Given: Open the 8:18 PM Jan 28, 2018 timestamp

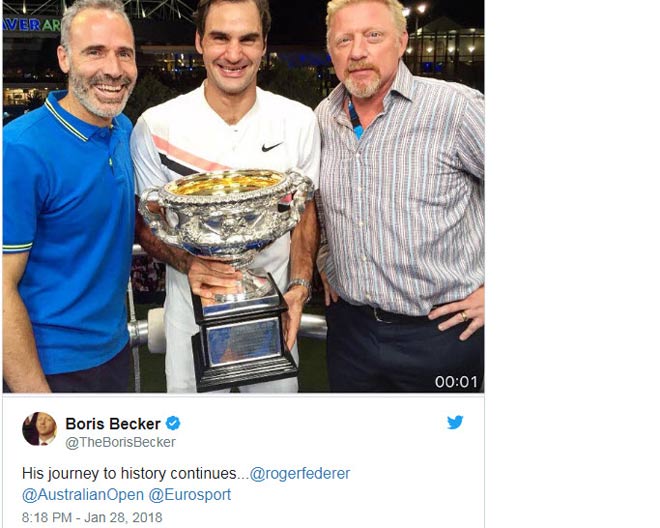Looking at the screenshot, I should [x=92, y=517].
